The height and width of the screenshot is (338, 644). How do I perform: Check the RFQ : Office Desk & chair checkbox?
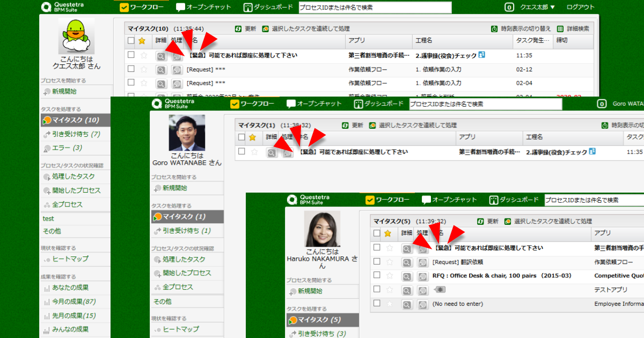[377, 275]
